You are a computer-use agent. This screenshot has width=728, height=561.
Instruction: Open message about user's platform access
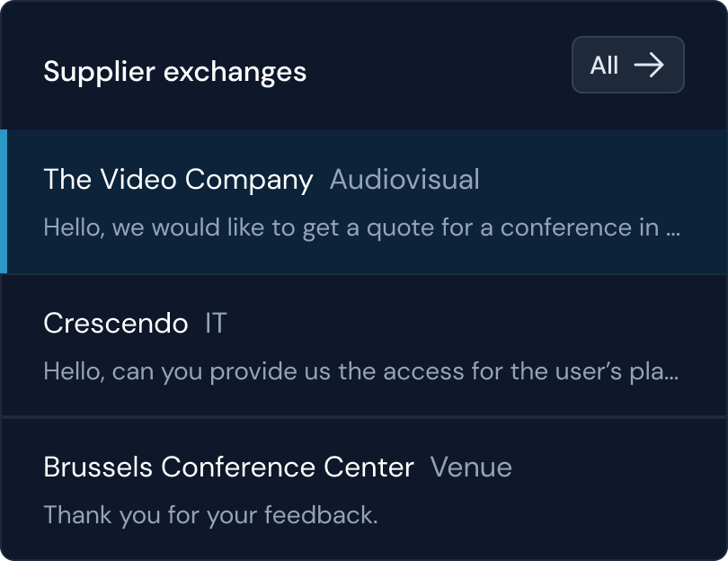(x=351, y=371)
